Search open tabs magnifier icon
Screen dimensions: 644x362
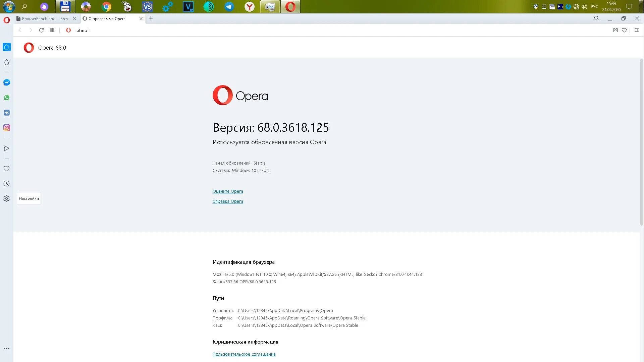tap(597, 18)
